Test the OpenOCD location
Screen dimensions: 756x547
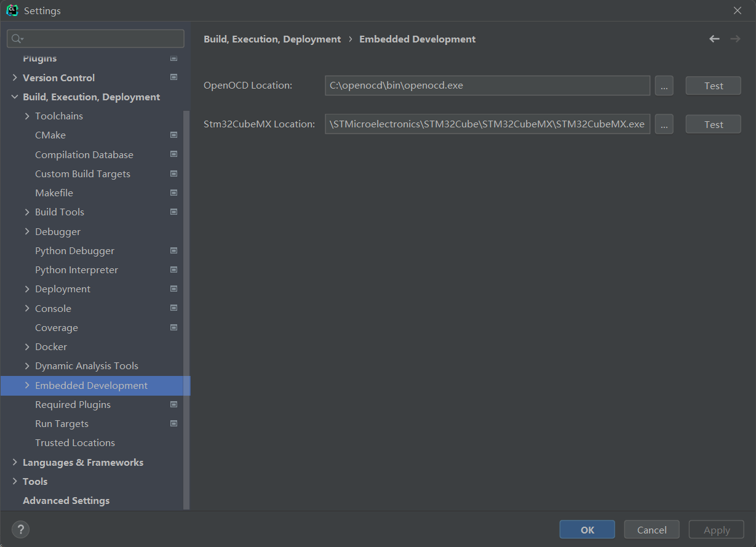(713, 86)
